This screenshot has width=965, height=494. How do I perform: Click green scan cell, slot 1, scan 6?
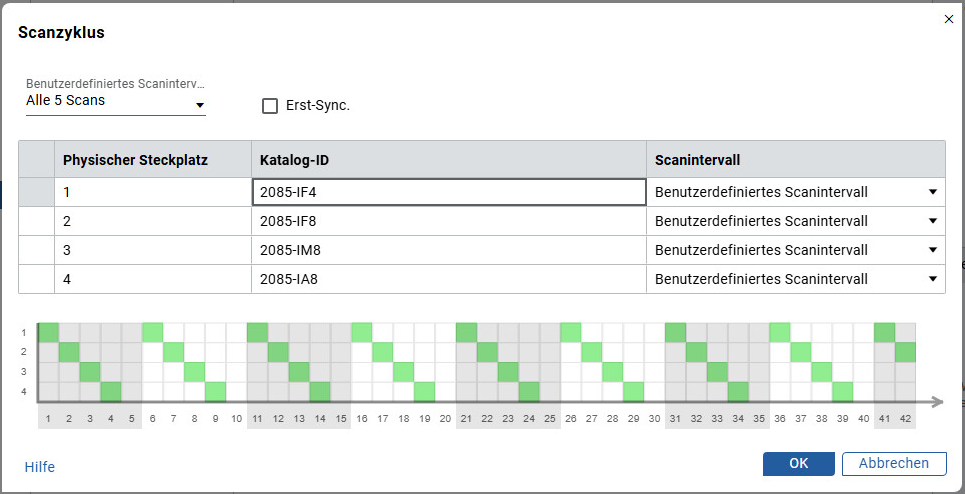click(153, 332)
